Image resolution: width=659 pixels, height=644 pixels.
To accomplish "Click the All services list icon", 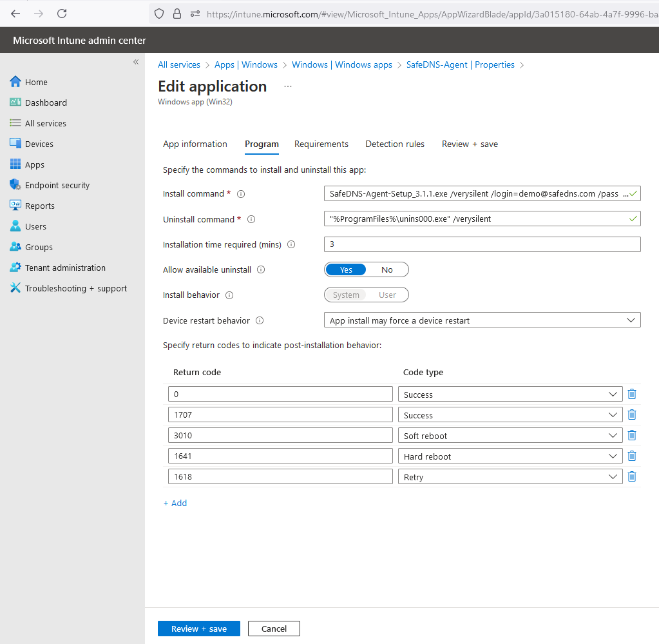I will pyautogui.click(x=15, y=123).
